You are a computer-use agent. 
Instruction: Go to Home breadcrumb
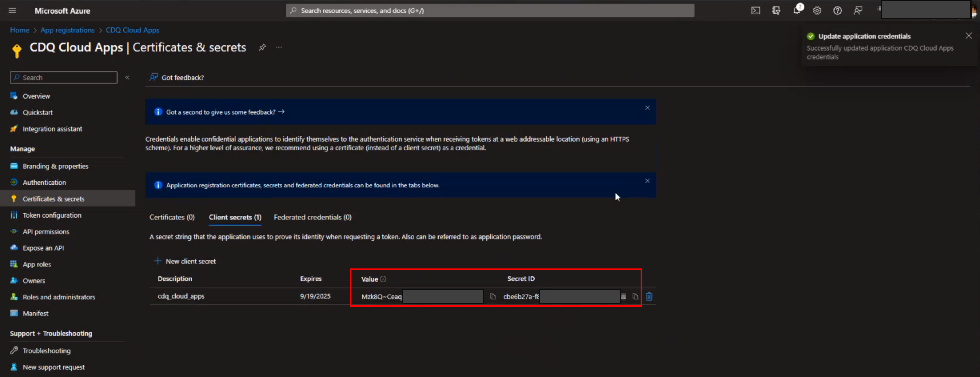tap(20, 30)
